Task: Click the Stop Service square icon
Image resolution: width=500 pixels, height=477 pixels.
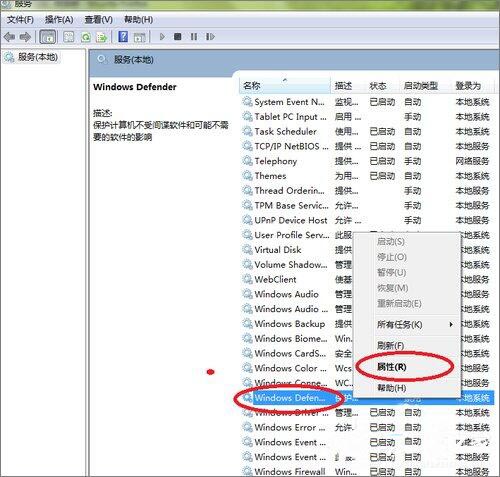Action: [x=178, y=37]
